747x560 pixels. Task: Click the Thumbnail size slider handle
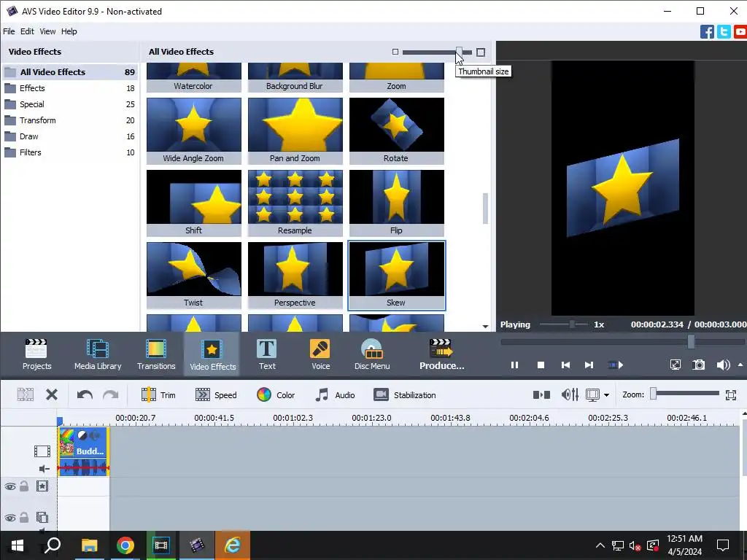tap(459, 52)
